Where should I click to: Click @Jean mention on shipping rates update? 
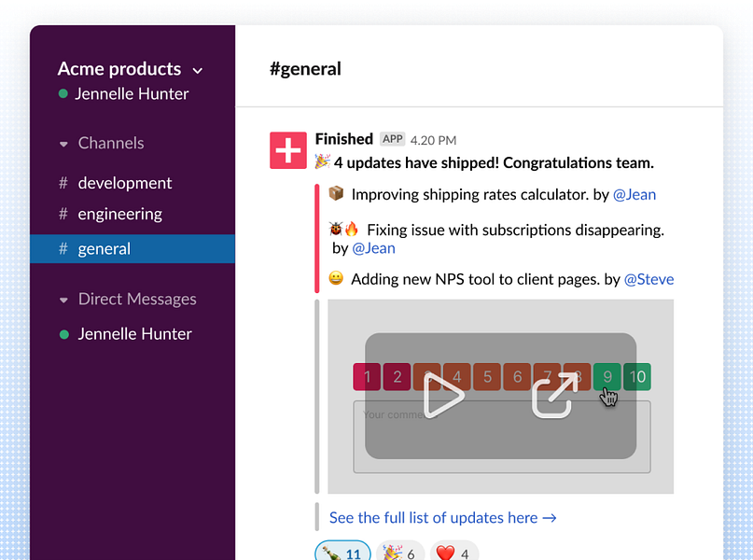pos(634,194)
